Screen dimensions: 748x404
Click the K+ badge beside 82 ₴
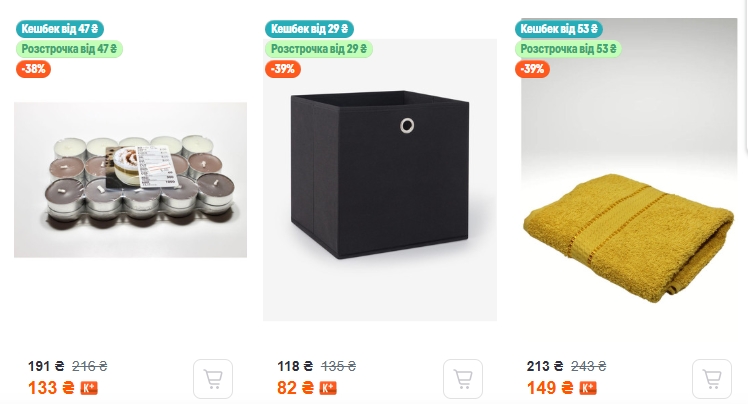point(328,388)
